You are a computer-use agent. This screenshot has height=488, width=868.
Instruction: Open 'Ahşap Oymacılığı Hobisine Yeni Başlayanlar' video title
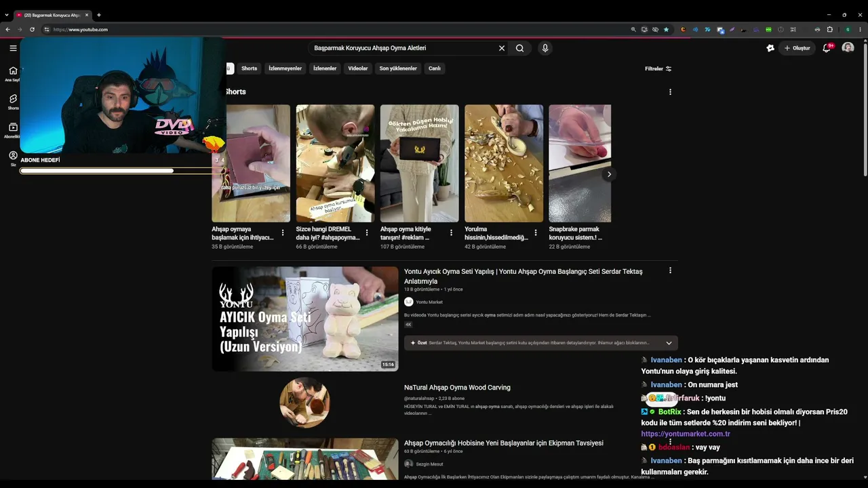point(503,443)
